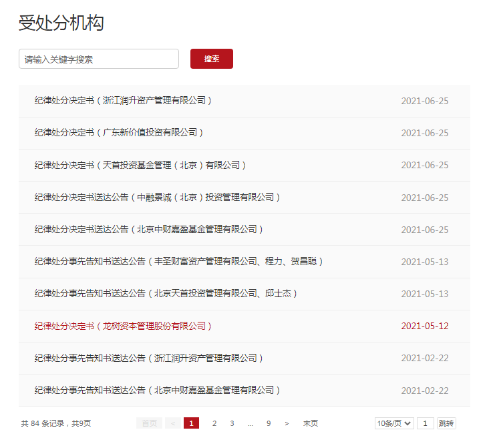Image resolution: width=489 pixels, height=448 pixels.
Task: Open 纪律处分决定书(浙江润升资产管理有限公司)
Action: click(123, 100)
